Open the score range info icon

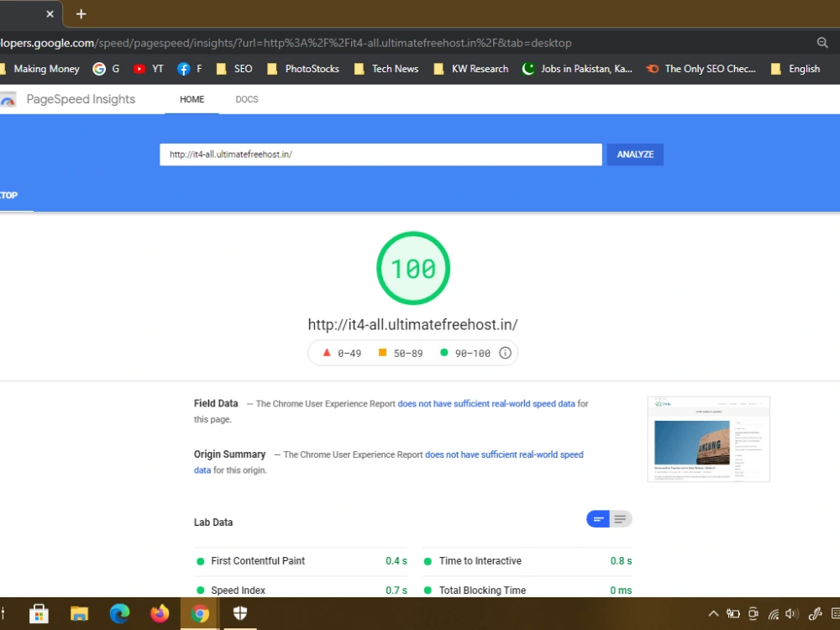[505, 353]
